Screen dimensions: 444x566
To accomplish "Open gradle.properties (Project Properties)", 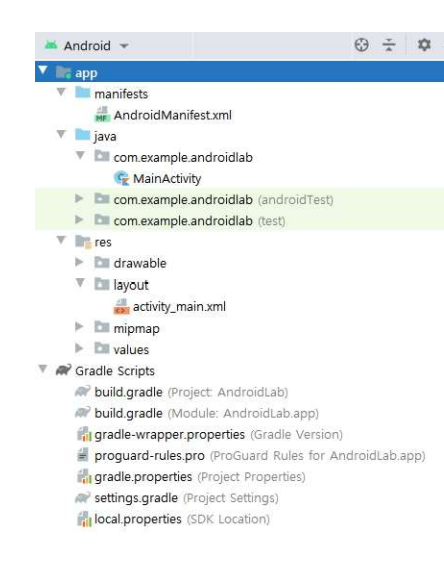I will point(200,477).
